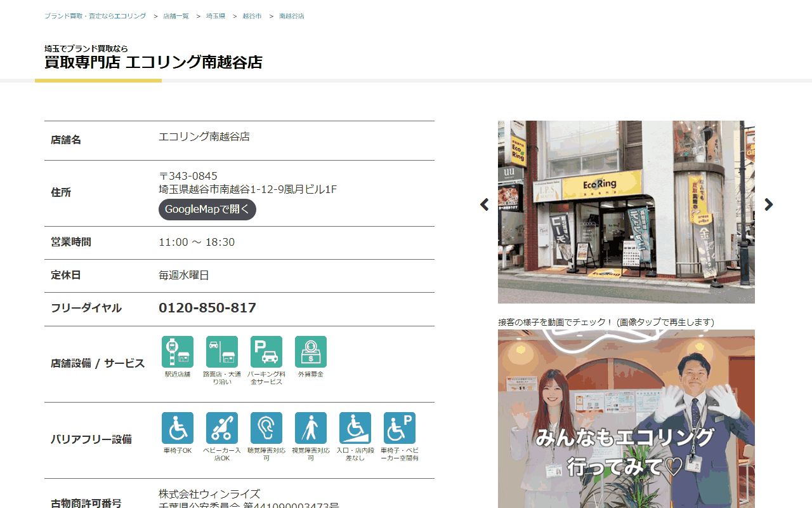Open the 店舗一覧 breadcrumb link
This screenshot has width=812, height=508.
click(x=176, y=16)
